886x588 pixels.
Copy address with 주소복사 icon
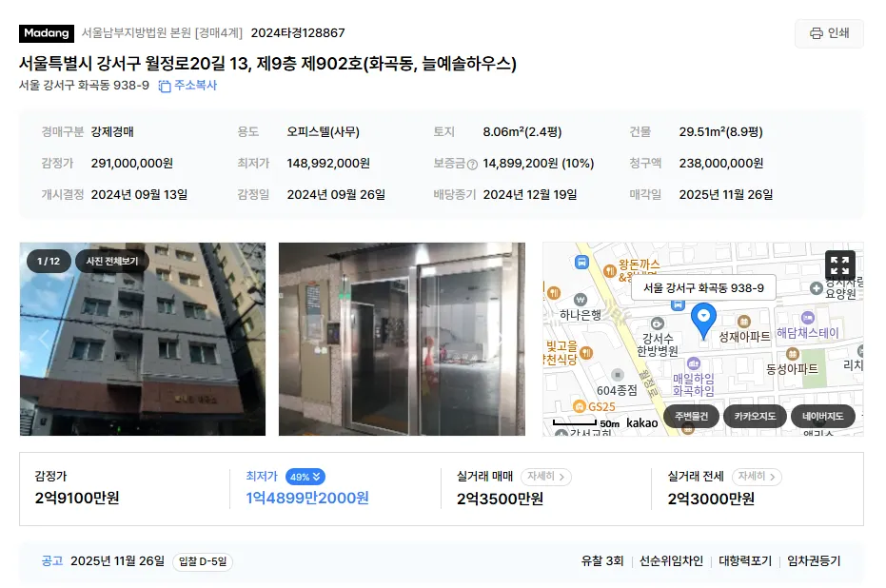pos(187,86)
